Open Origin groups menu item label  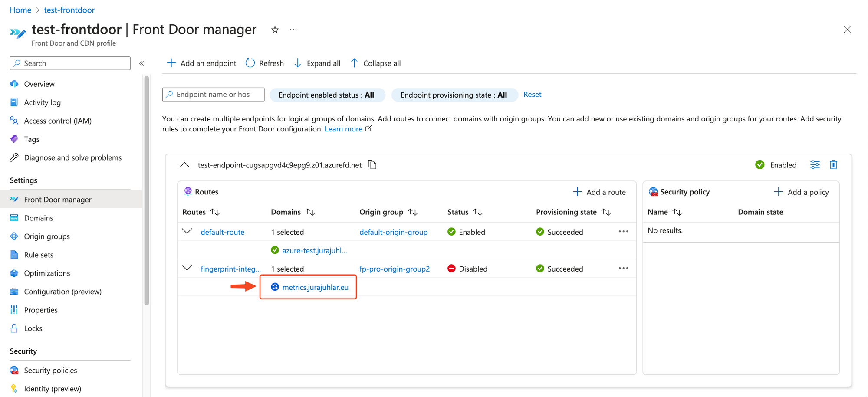click(47, 236)
